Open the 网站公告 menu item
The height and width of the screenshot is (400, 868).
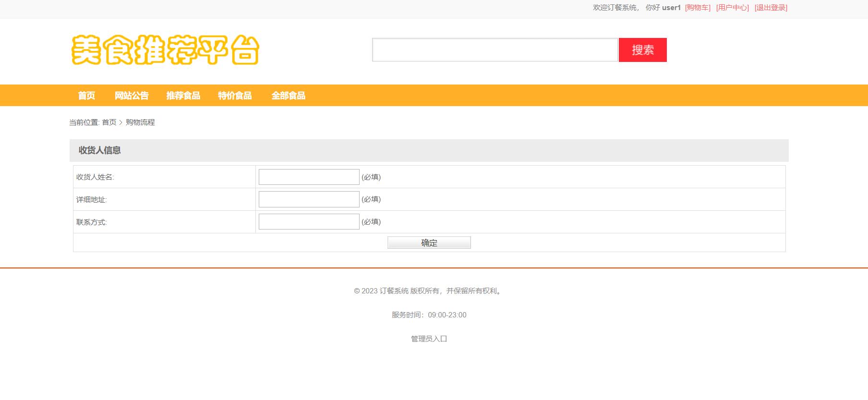tap(132, 96)
